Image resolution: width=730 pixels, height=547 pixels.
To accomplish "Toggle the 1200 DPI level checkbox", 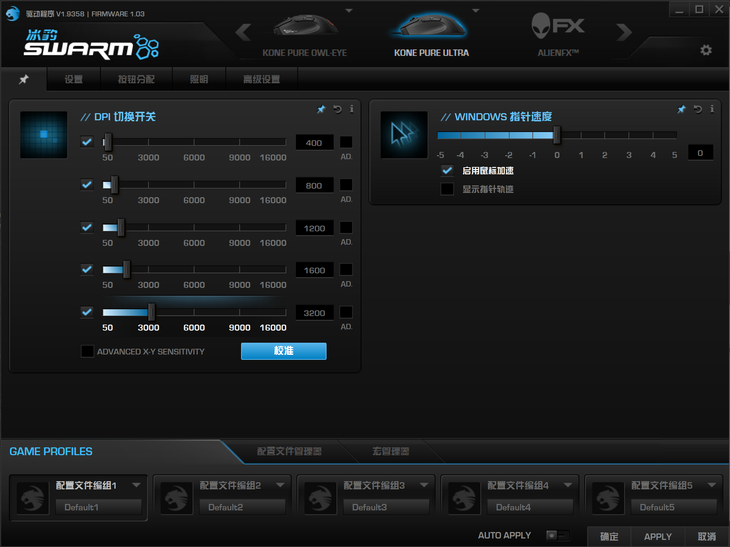I will click(87, 227).
